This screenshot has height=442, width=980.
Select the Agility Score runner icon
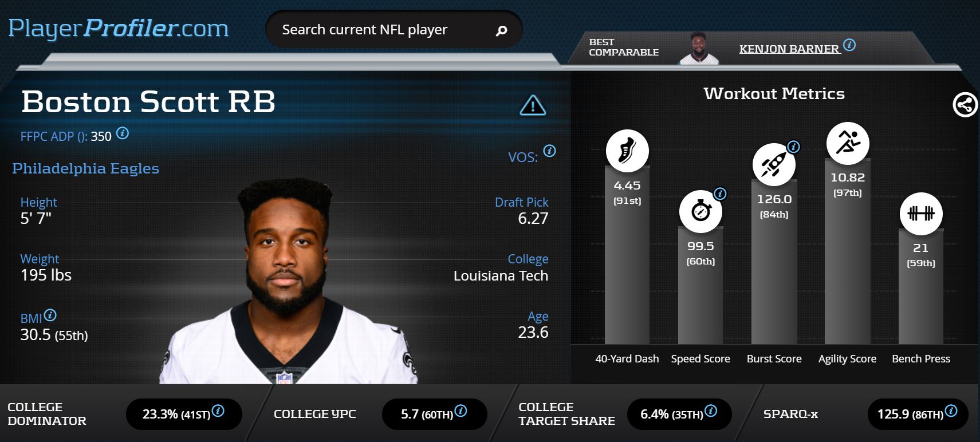point(848,143)
